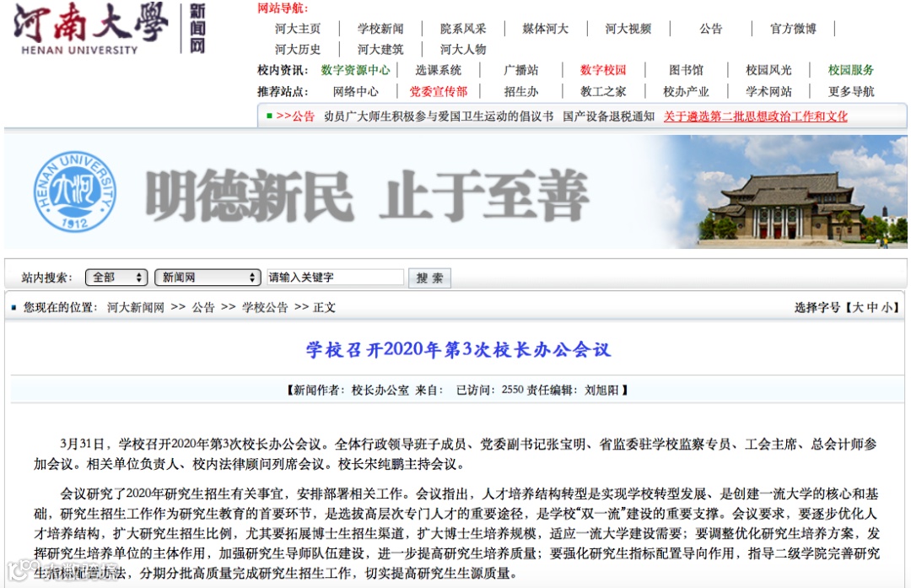Go to 河大新闻网 in breadcrumb
911x588 pixels.
(135, 307)
